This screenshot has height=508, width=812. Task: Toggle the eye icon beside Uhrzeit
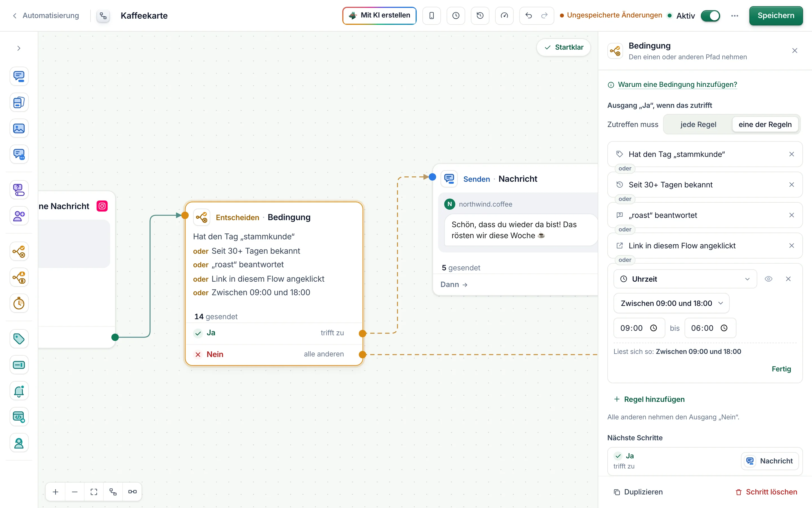[768, 279]
